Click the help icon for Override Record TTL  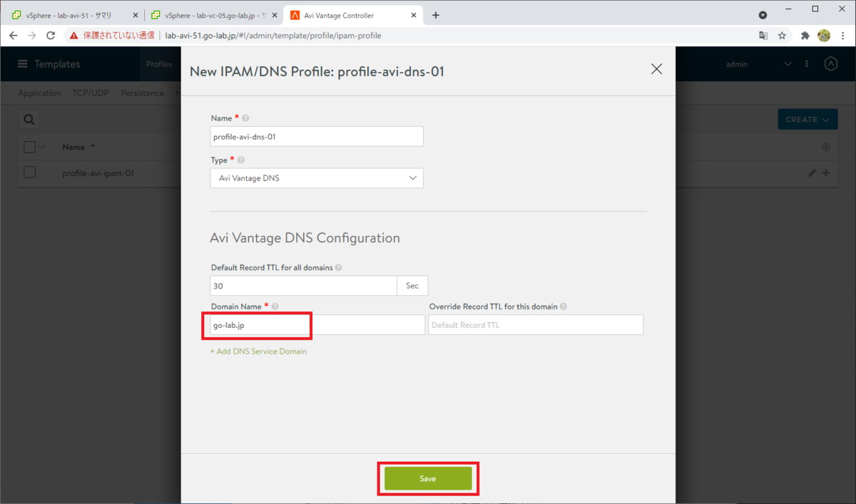click(564, 307)
